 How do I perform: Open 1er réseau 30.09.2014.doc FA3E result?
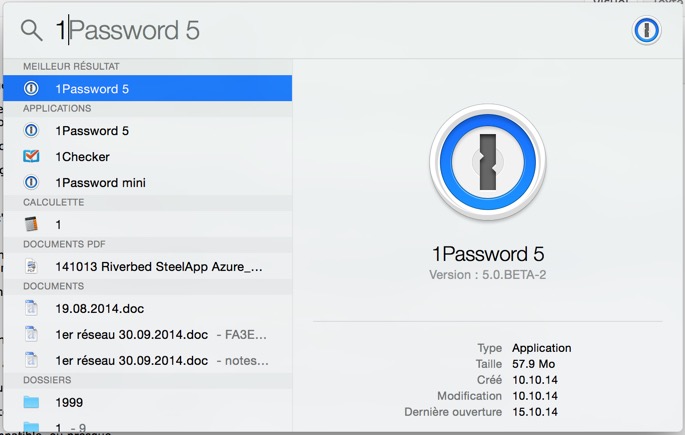148,335
